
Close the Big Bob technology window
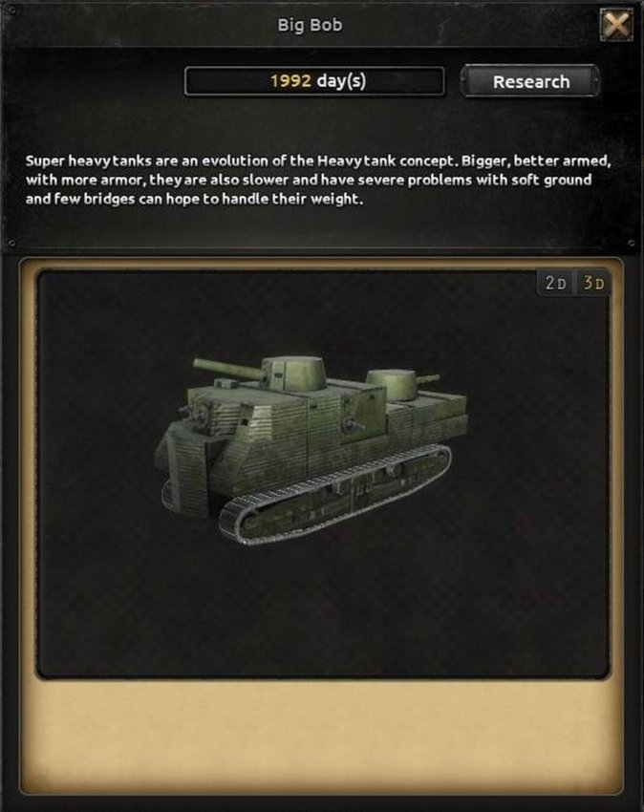[616, 24]
